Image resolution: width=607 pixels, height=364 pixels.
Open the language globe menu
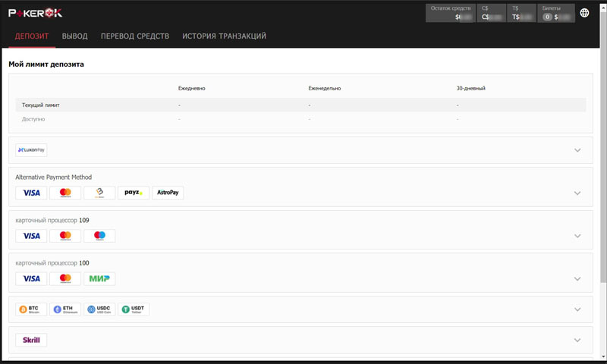[584, 13]
